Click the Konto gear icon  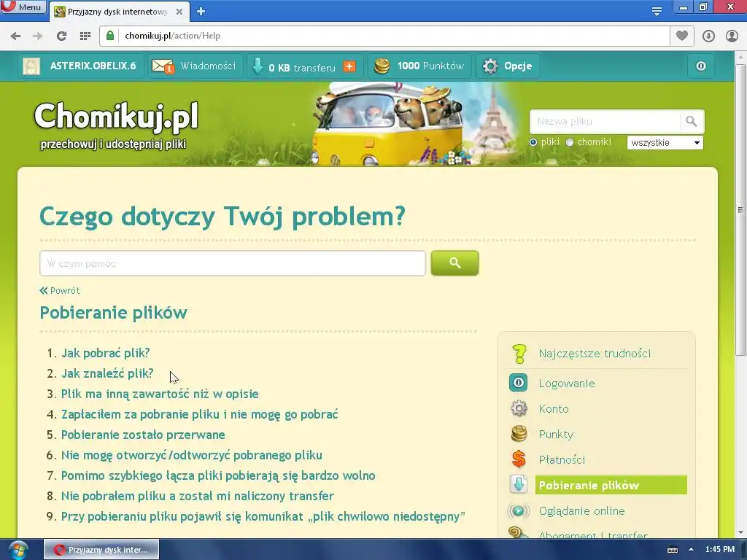click(519, 408)
